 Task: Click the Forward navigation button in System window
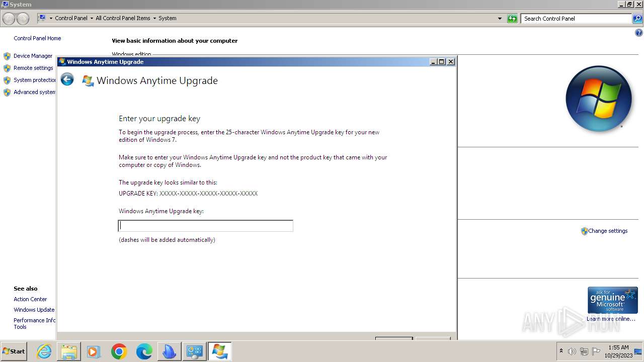(x=23, y=19)
